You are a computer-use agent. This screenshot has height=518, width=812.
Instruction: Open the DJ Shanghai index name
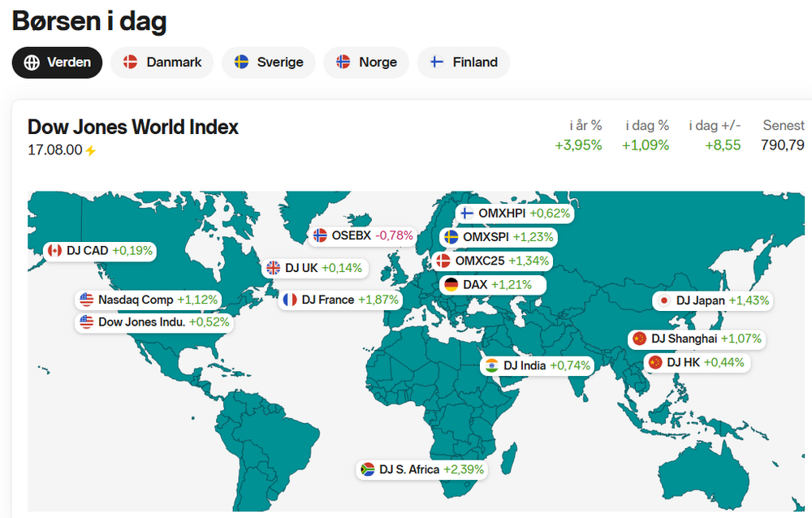(x=684, y=339)
